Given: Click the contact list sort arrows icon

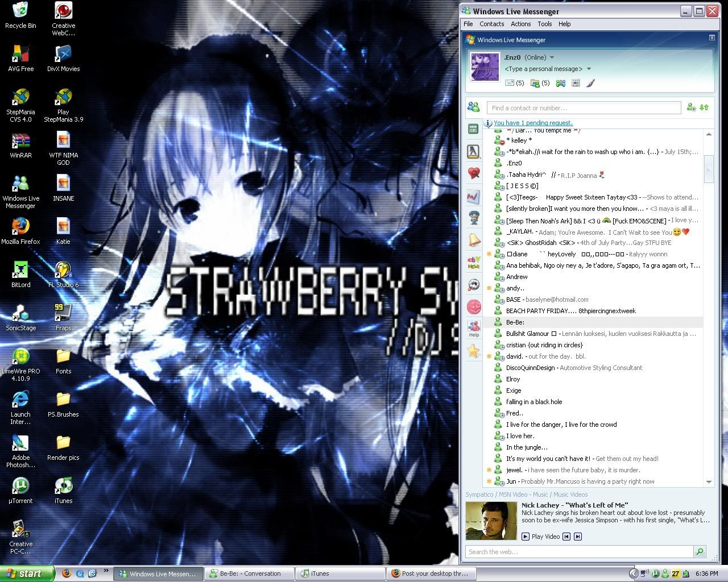Looking at the screenshot, I should [x=705, y=107].
